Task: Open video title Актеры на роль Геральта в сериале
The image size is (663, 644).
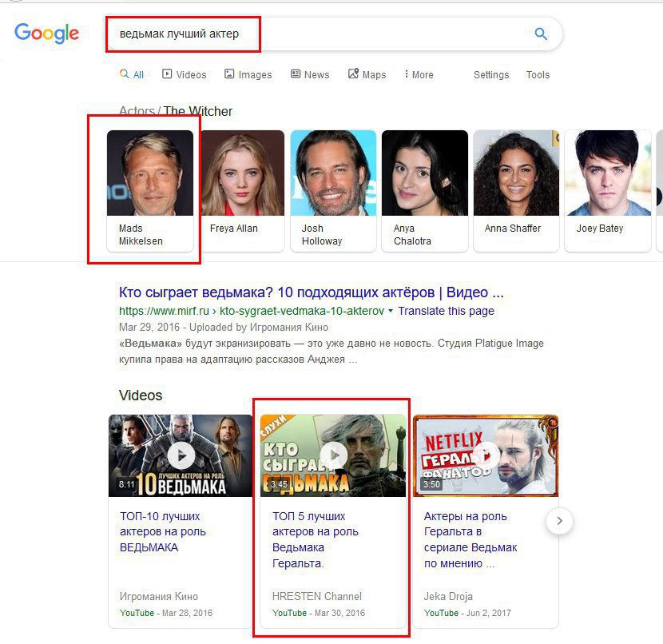Action: coord(470,539)
